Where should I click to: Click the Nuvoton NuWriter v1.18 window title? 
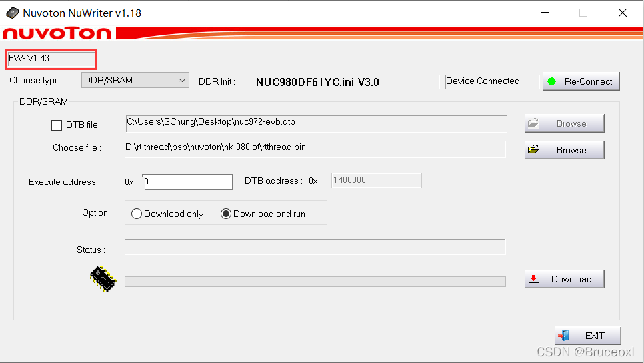point(82,13)
